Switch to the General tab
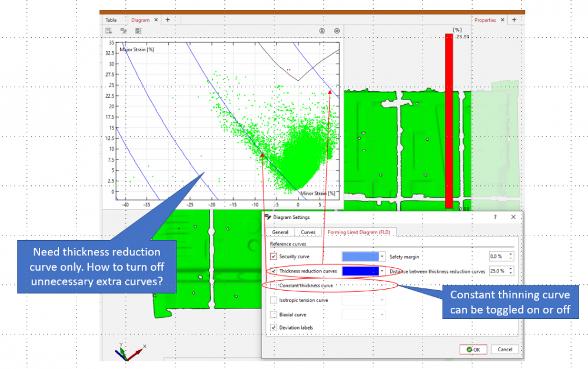The width and height of the screenshot is (588, 369). (280, 232)
